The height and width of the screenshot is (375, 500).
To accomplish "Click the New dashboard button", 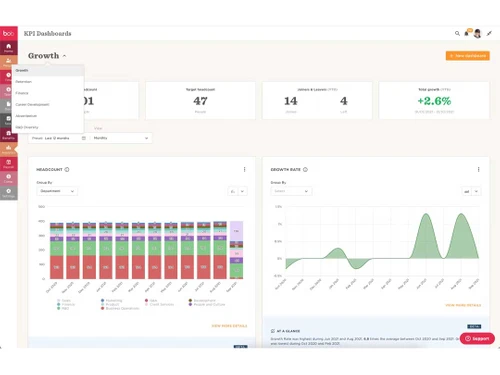I will 468,56.
